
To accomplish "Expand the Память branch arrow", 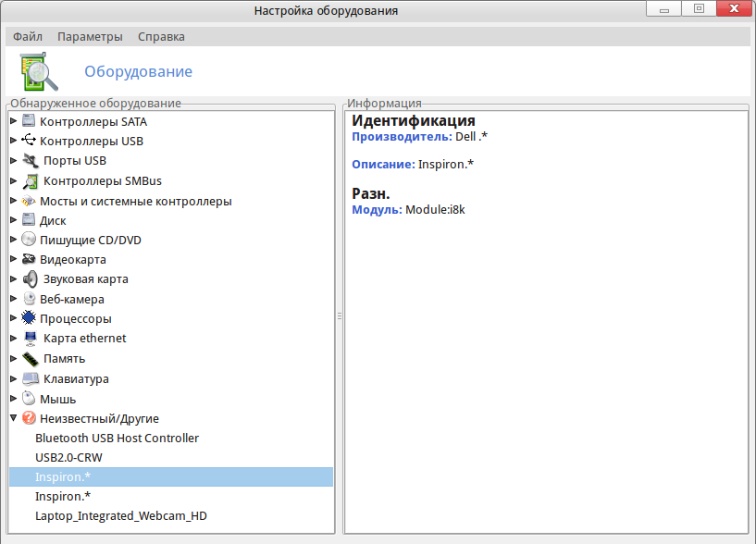I will pyautogui.click(x=14, y=358).
